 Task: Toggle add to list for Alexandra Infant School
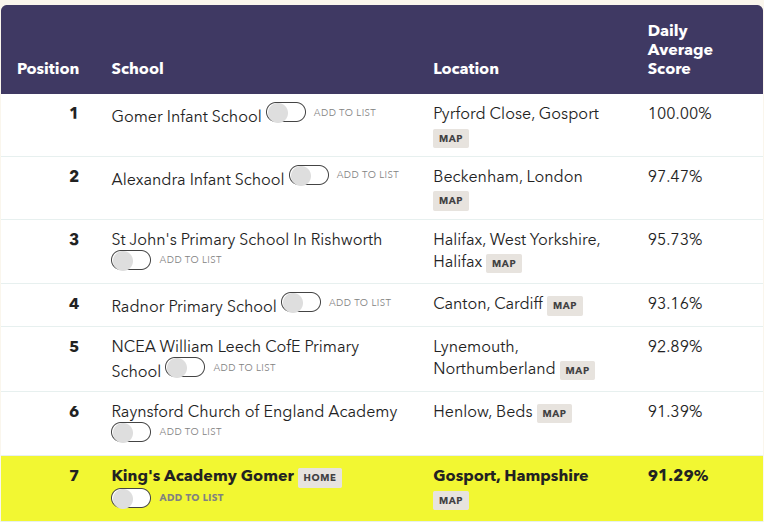click(309, 176)
